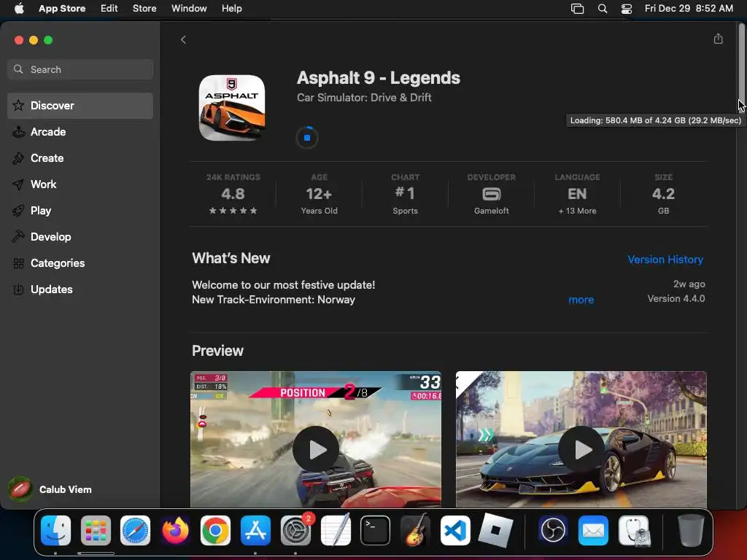Open the Window menu
Screen dimensions: 747x560
(189, 9)
